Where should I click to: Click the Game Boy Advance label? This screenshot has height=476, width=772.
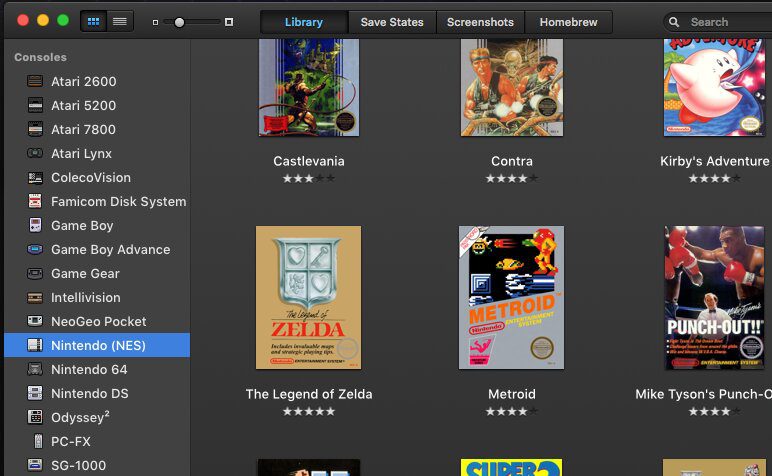[111, 250]
